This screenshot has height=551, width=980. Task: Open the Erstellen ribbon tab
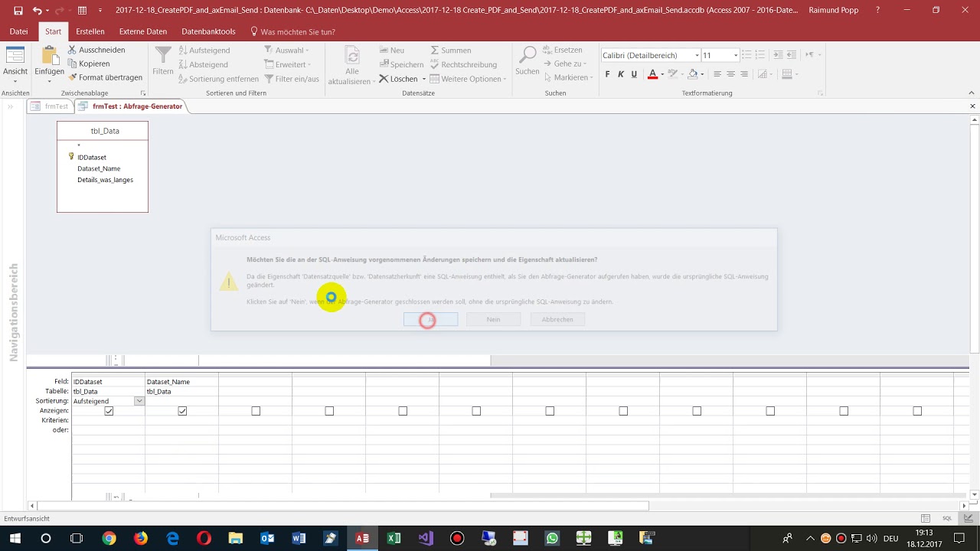[x=90, y=31]
